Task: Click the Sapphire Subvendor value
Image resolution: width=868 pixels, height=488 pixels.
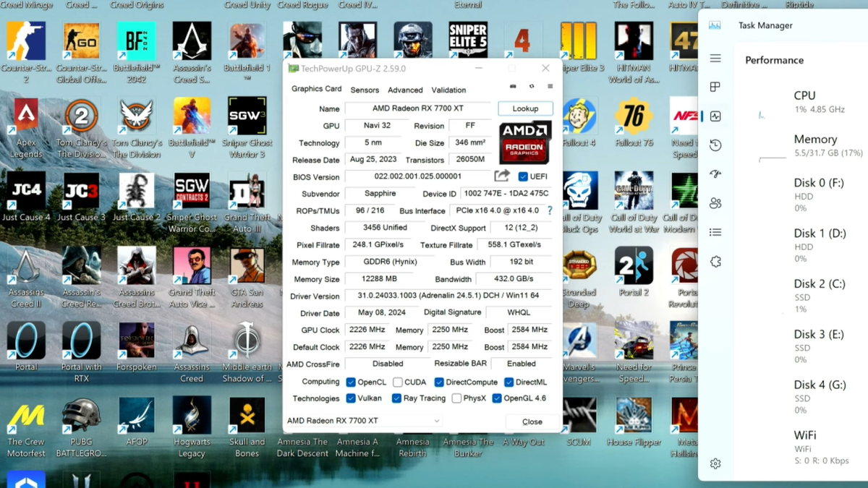Action: (380, 194)
